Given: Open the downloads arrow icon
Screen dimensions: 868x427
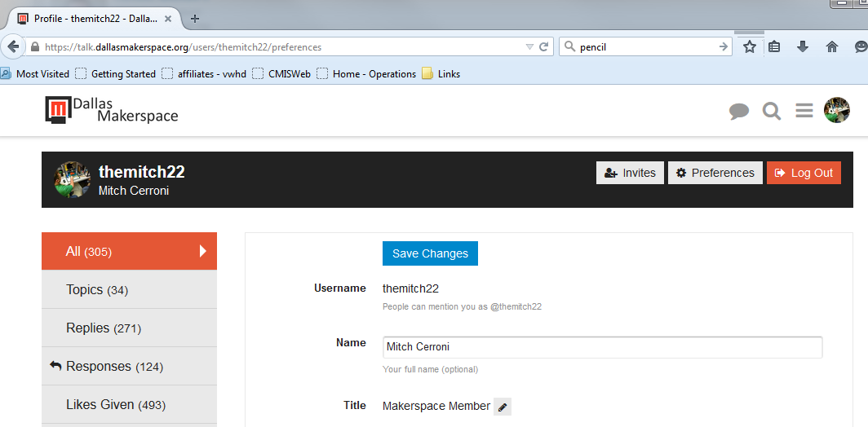Looking at the screenshot, I should point(803,47).
